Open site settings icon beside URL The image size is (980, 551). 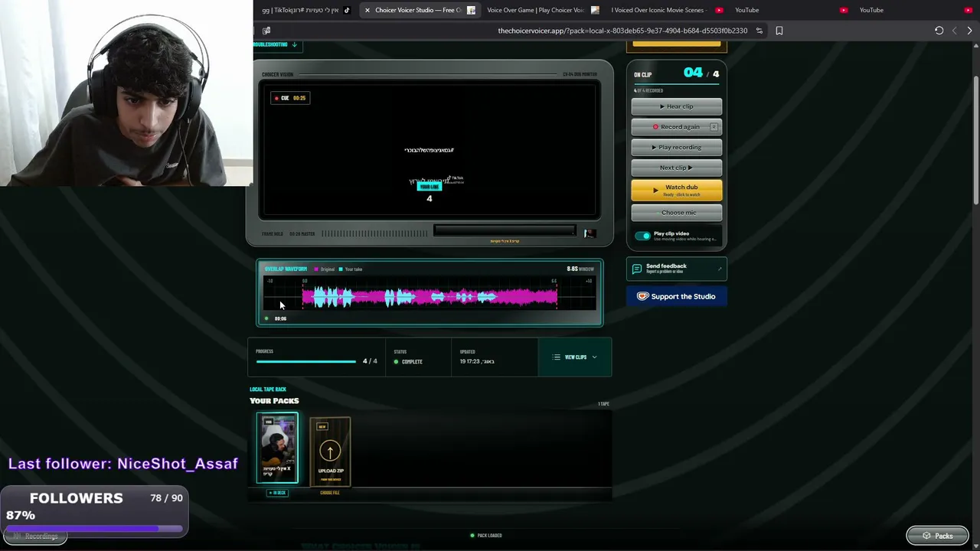(759, 31)
